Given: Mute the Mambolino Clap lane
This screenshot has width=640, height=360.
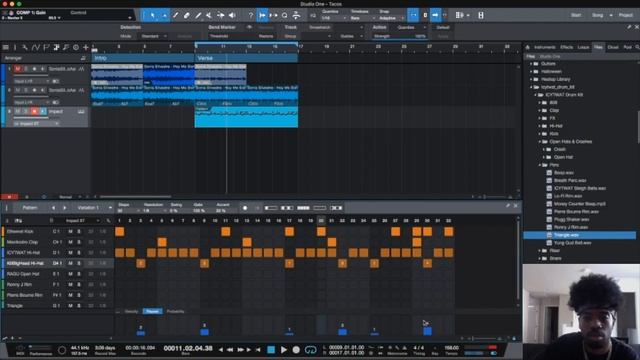Looking at the screenshot, I should 70,242.
